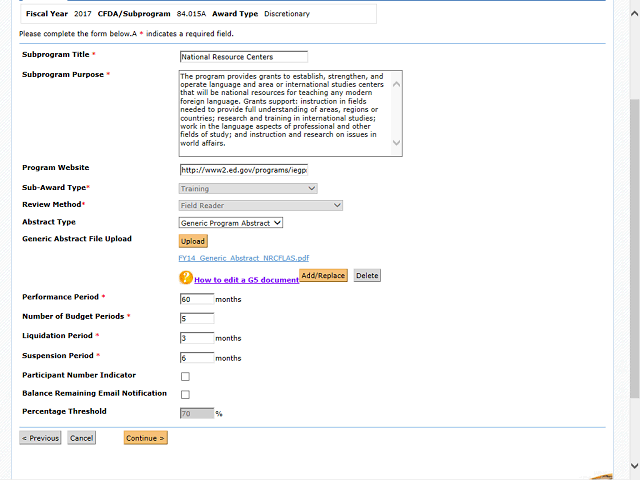
Task: Open the Abstract Type dropdown
Action: (231, 223)
